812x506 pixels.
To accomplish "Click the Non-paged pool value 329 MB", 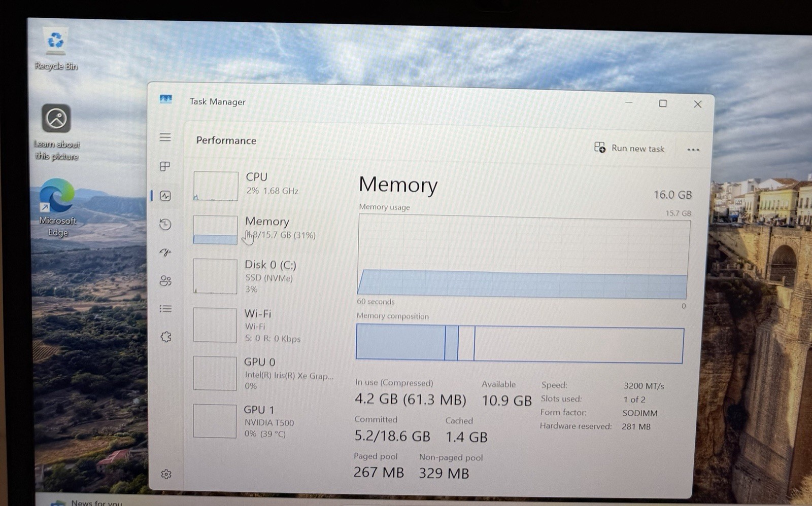I will point(444,473).
